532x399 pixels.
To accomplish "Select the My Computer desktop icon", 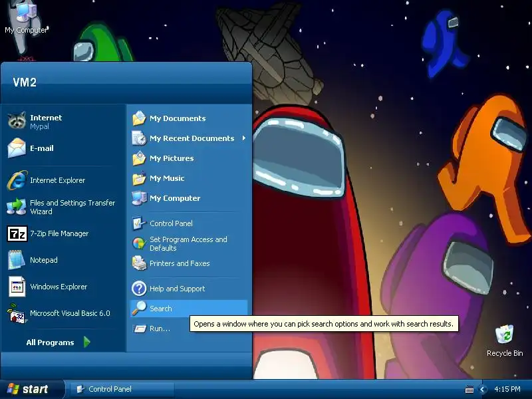I will pos(26,11).
